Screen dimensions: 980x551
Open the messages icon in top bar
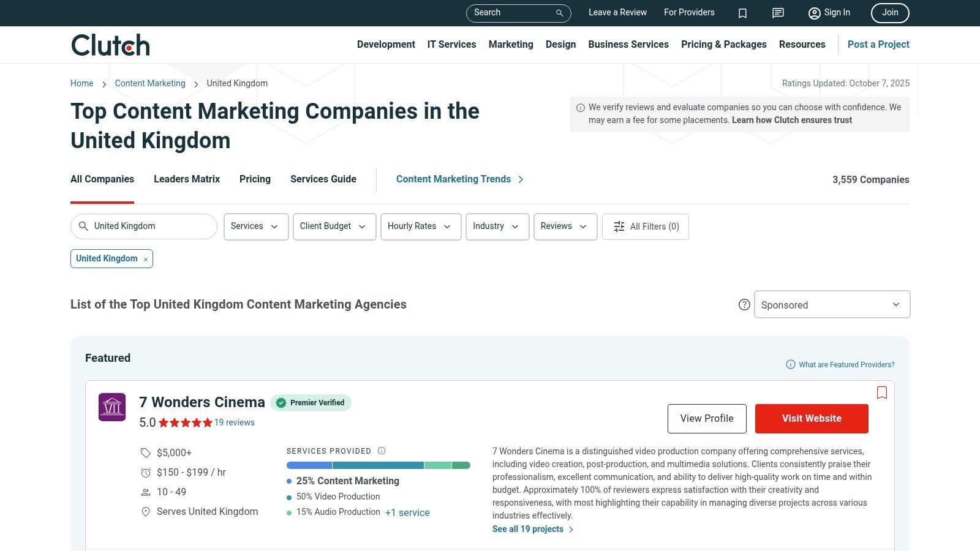tap(778, 13)
